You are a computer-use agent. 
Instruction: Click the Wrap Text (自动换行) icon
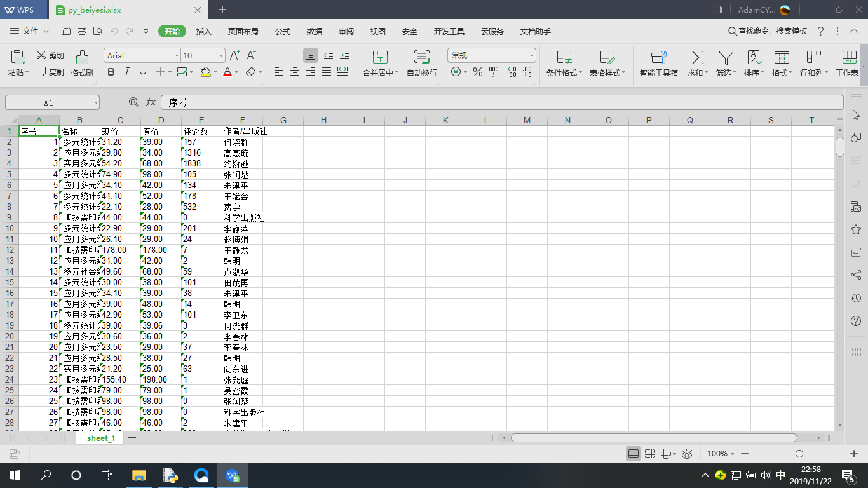tap(422, 57)
